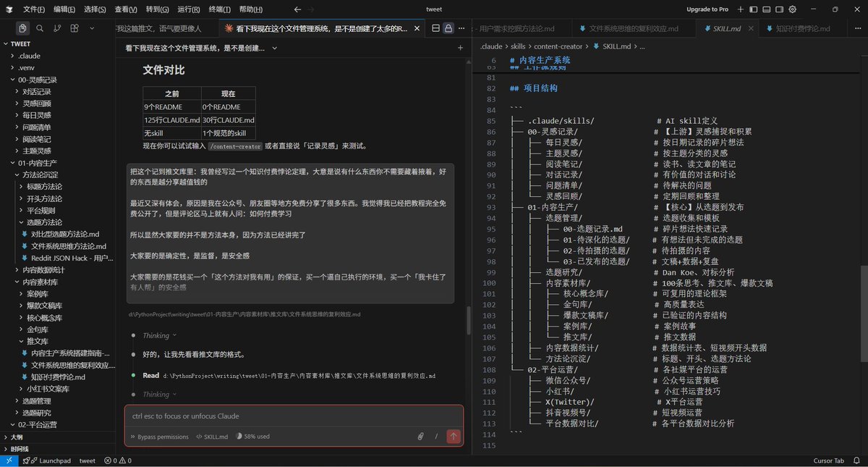868x467 pixels.
Task: Open the Source Control view icon
Action: [57, 28]
